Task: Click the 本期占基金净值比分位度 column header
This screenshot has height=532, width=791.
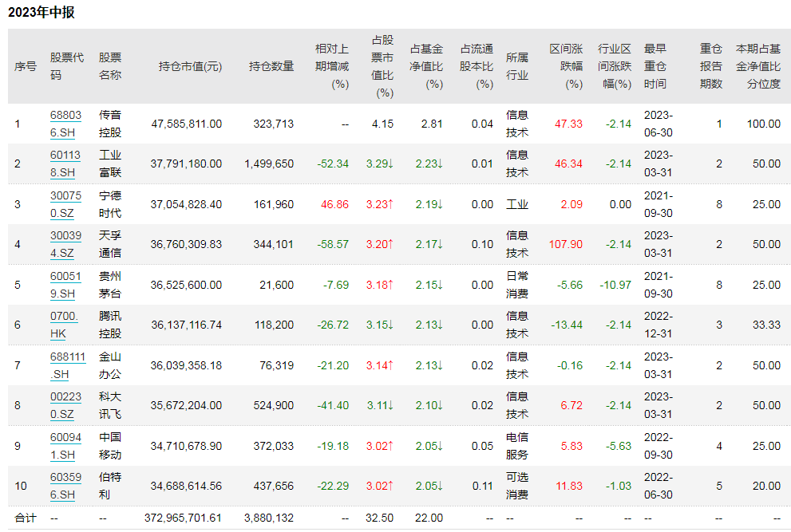Action: tap(757, 66)
